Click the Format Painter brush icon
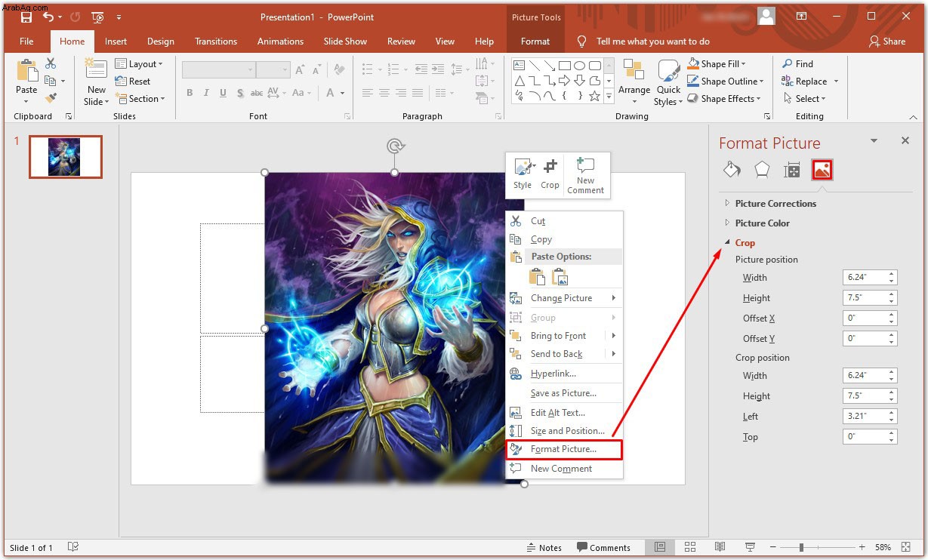Image resolution: width=928 pixels, height=560 pixels. 51,98
